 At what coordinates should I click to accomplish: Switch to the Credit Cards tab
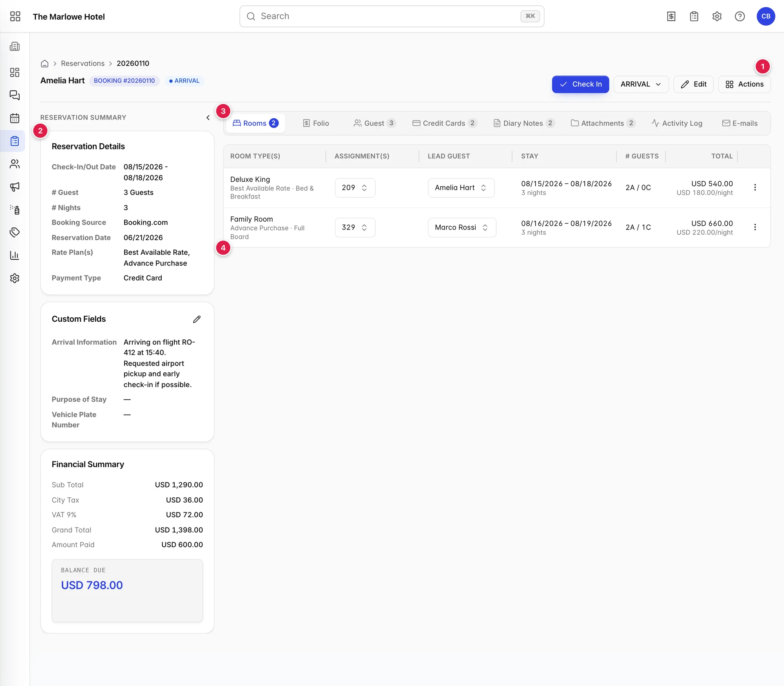click(x=444, y=123)
